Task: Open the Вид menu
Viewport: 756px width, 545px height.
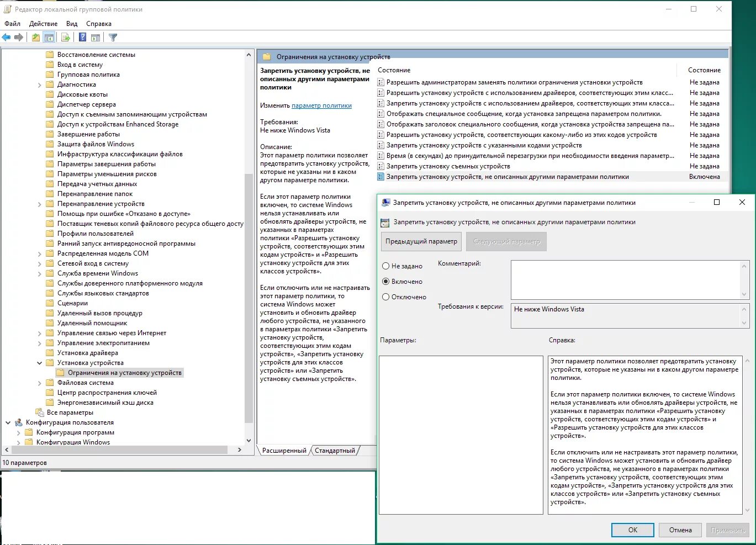Action: click(x=72, y=24)
